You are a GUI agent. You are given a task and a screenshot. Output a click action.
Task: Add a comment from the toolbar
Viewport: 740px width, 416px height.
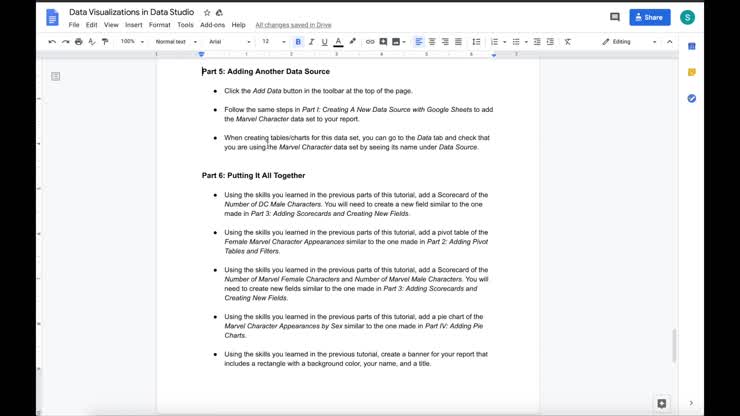[383, 42]
